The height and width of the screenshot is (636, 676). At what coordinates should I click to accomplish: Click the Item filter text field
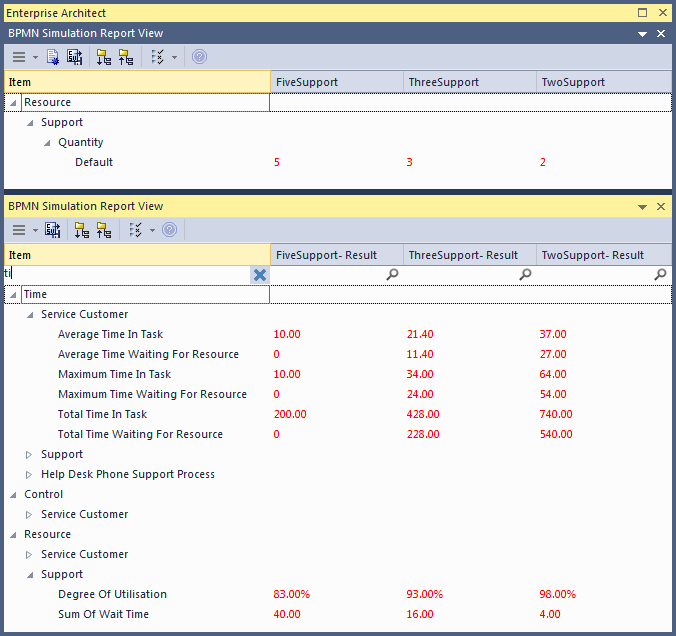[x=128, y=274]
